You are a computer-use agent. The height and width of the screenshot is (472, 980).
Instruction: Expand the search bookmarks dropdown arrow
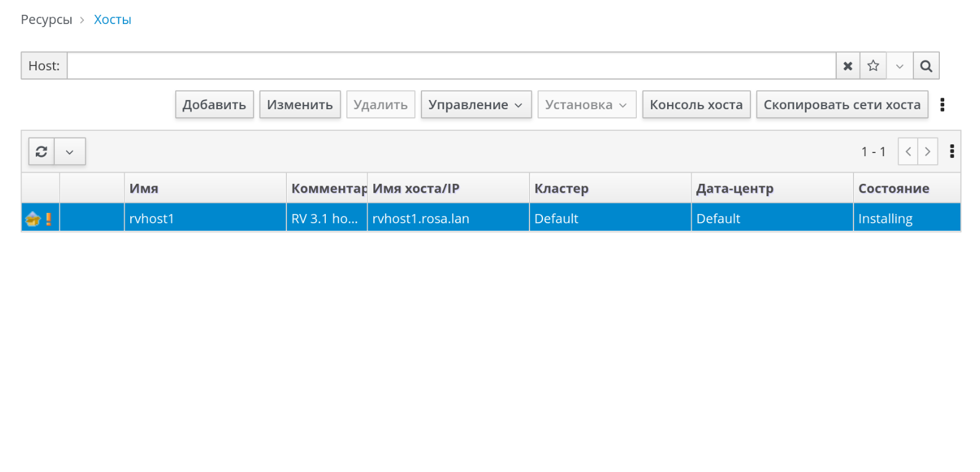(899, 66)
